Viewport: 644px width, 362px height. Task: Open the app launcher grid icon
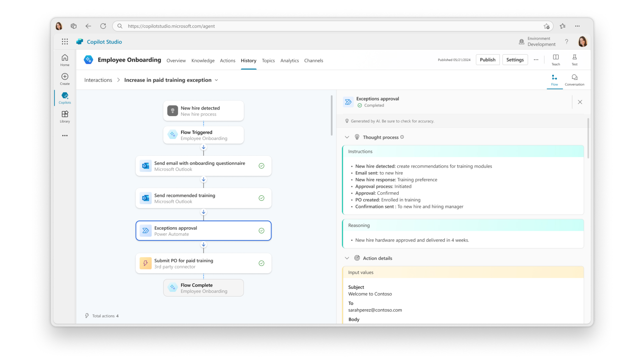coord(65,42)
